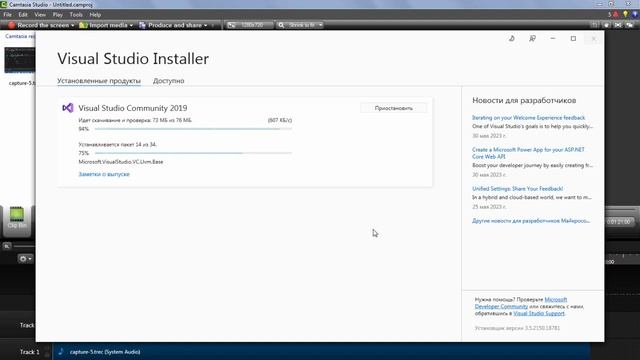Click the Import media folder icon
This screenshot has width=640, height=360.
pos(83,25)
